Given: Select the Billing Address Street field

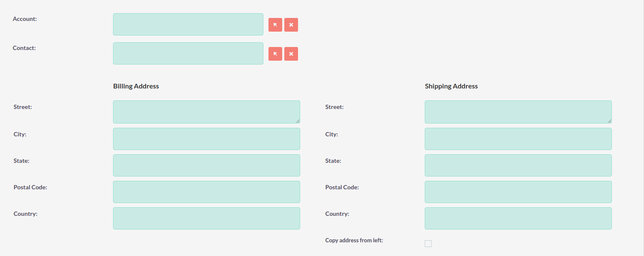Looking at the screenshot, I should tap(206, 112).
